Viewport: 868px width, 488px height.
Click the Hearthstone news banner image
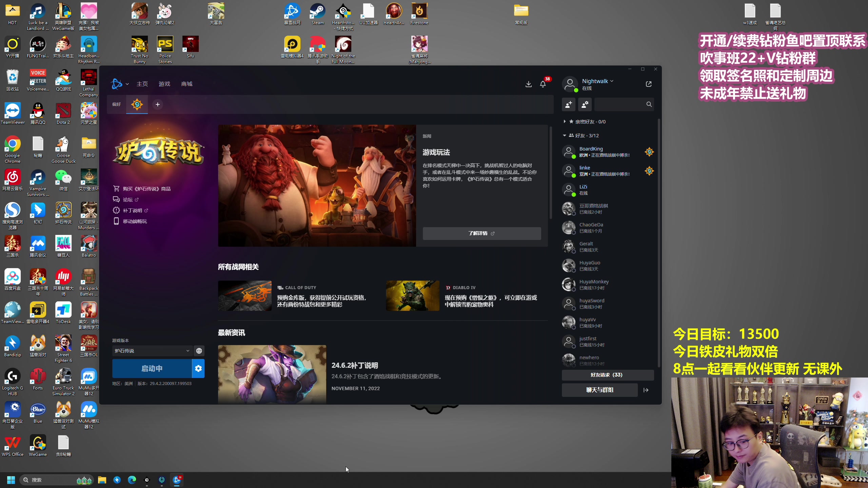317,186
